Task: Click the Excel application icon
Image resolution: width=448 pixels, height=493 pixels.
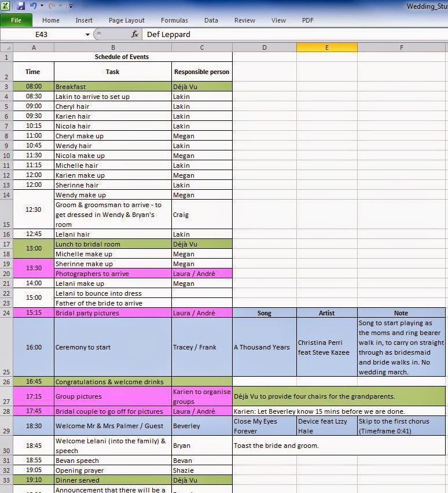Action: pos(5,5)
